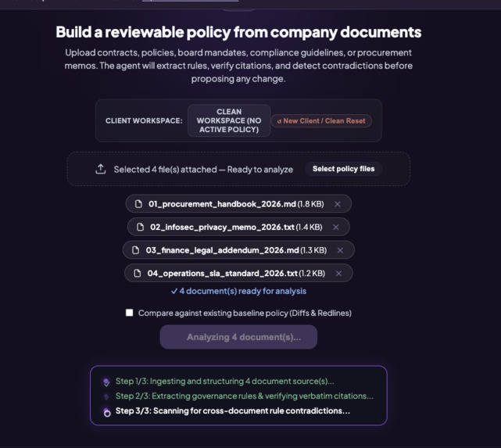
Task: Click document icon beside 03_finance_legal_addendum file
Action: (135, 250)
